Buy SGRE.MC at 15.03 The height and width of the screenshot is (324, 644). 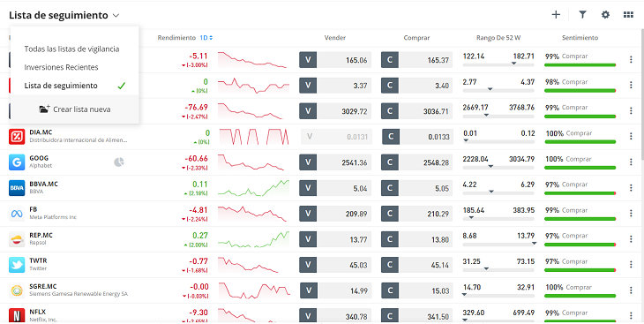(x=417, y=290)
